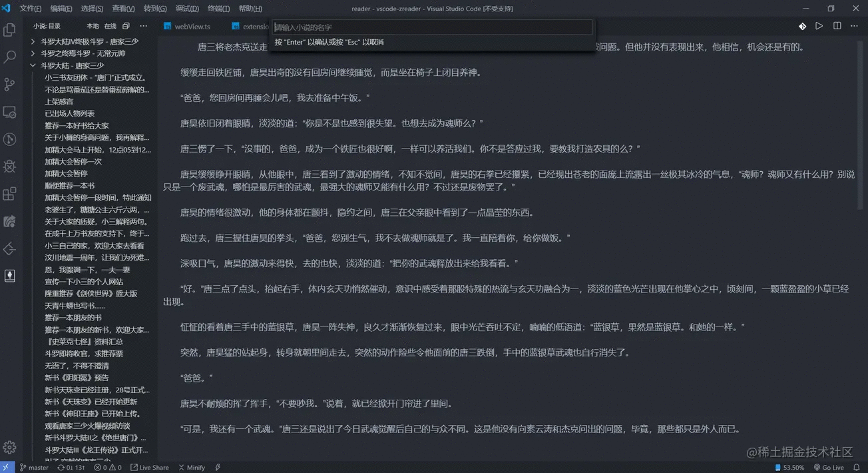The image size is (868, 473).
Task: Click Go Live in the status bar
Action: (830, 467)
